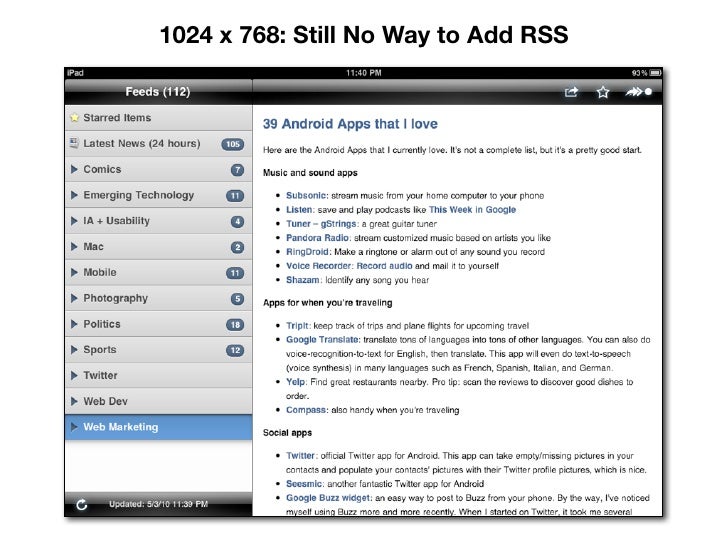Expand the Mobile folder triangle

click(74, 272)
